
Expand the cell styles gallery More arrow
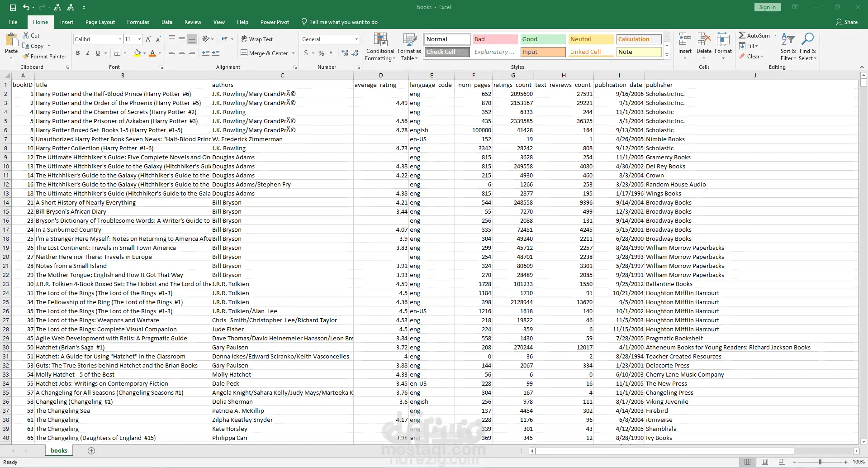(667, 55)
